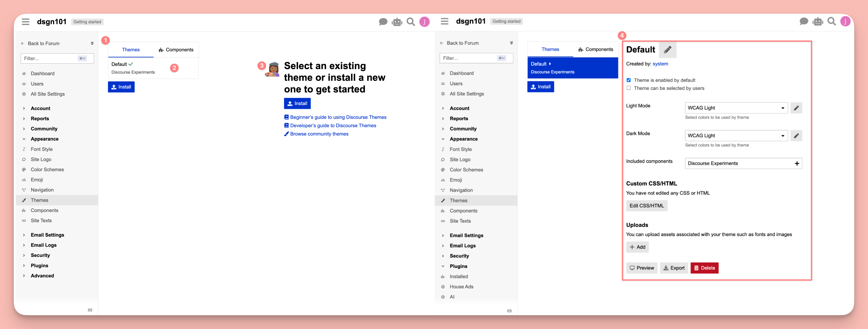Click the Edit CSS/HTML button
This screenshot has height=329, width=868.
[x=646, y=205]
